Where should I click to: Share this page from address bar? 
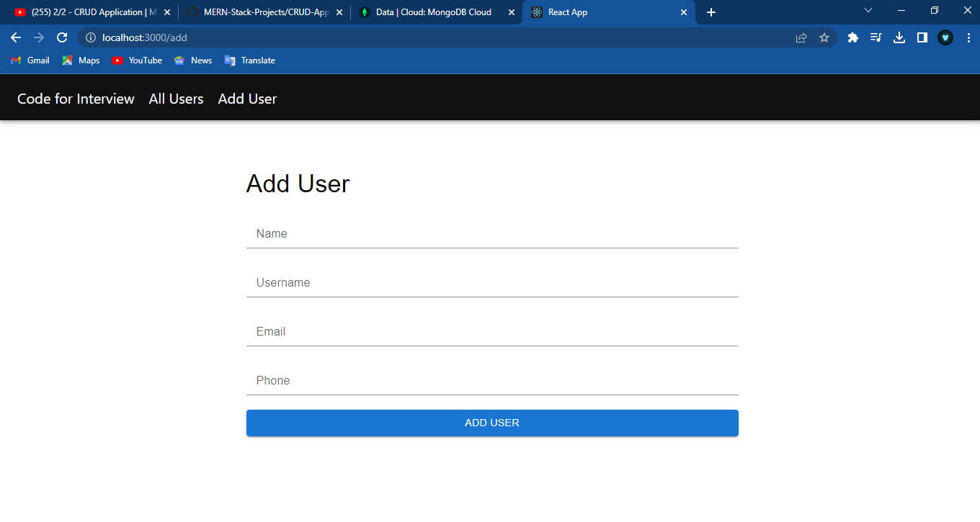801,37
